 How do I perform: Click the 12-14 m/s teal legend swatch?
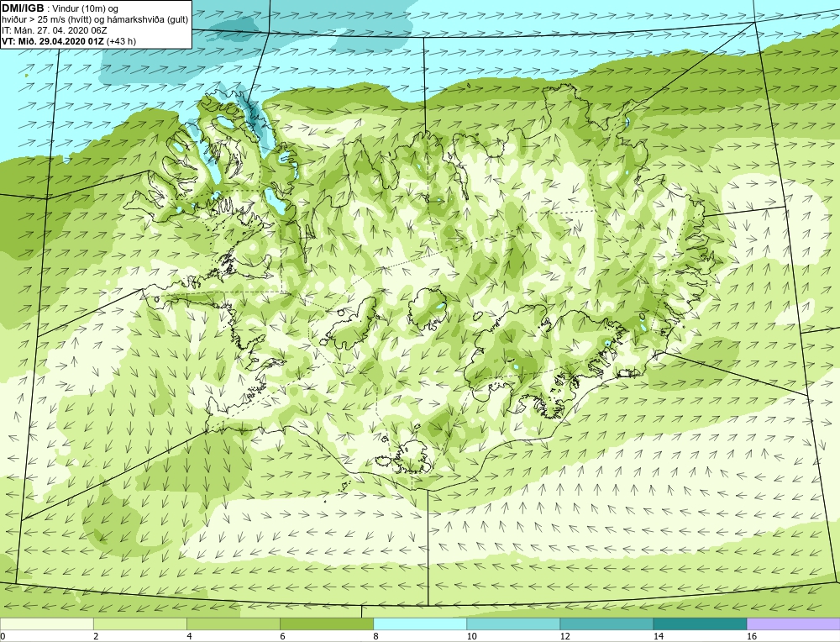point(606,624)
